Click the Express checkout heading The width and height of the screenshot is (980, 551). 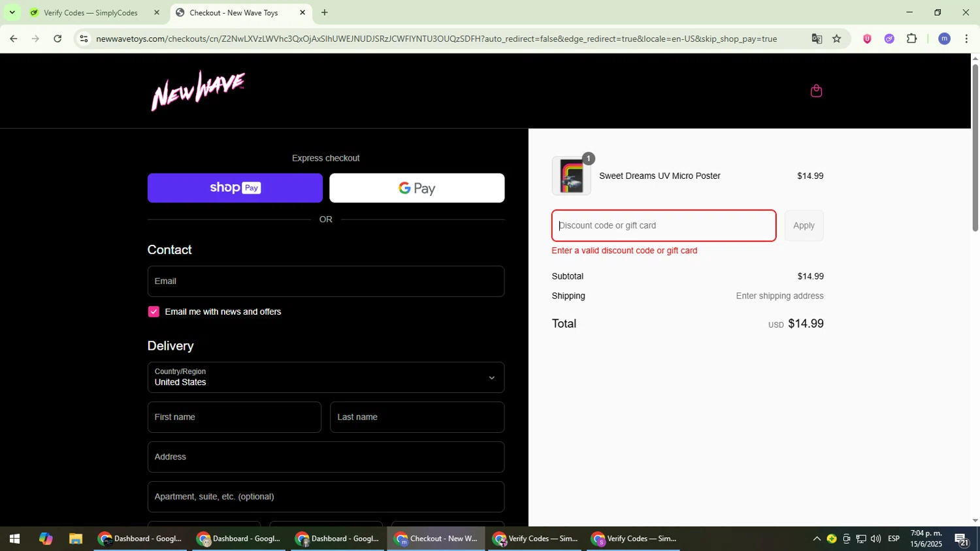click(x=326, y=159)
